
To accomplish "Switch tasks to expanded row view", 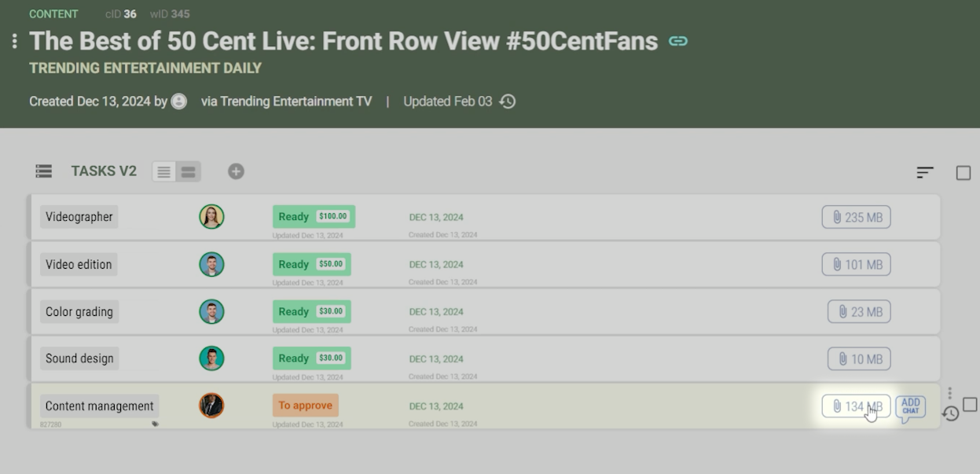I will pos(188,172).
